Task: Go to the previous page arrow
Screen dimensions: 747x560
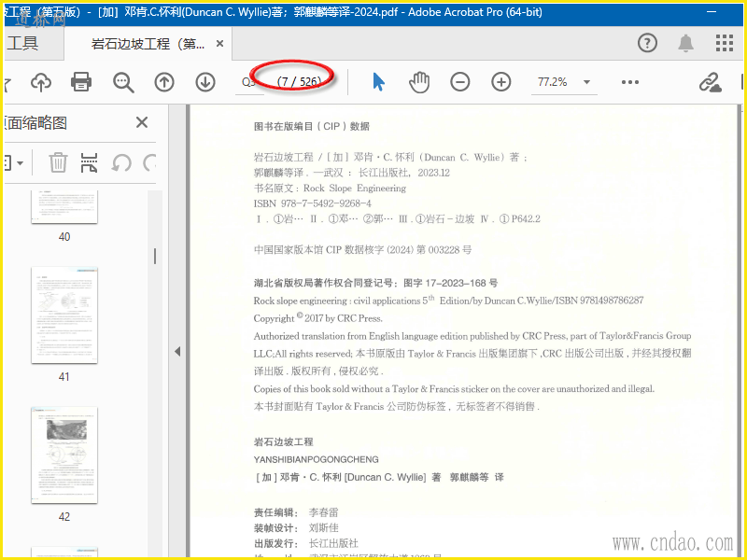Action: (164, 82)
